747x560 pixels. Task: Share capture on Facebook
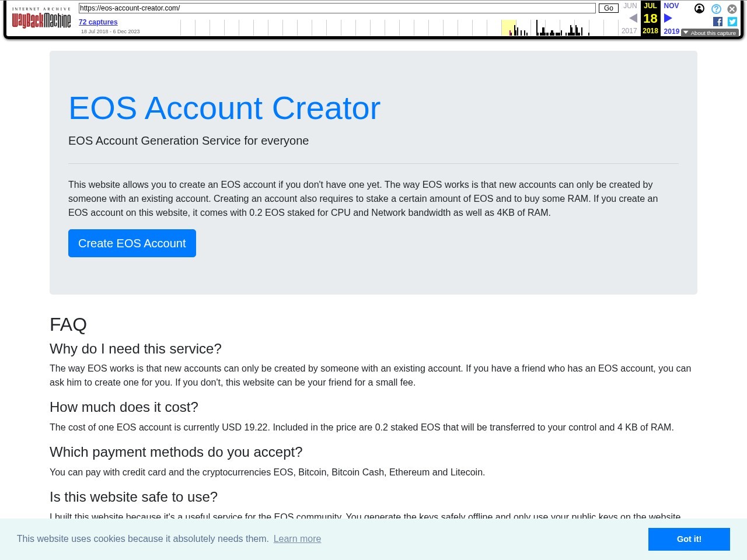[718, 22]
